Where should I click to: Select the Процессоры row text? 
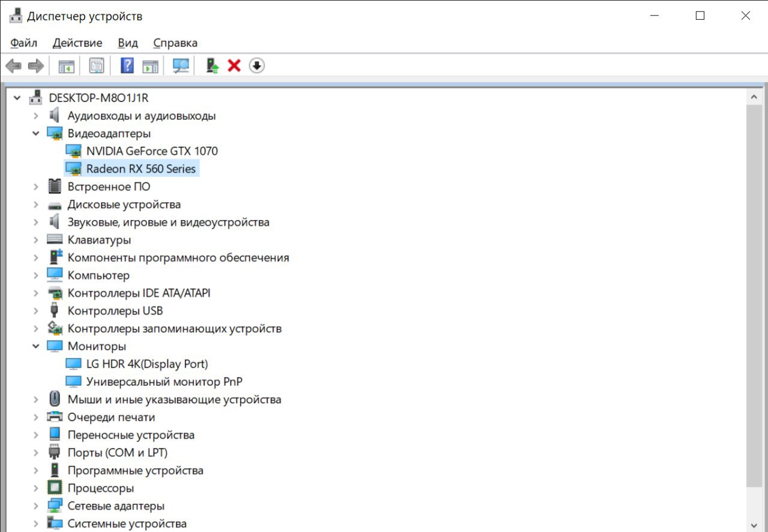click(101, 488)
